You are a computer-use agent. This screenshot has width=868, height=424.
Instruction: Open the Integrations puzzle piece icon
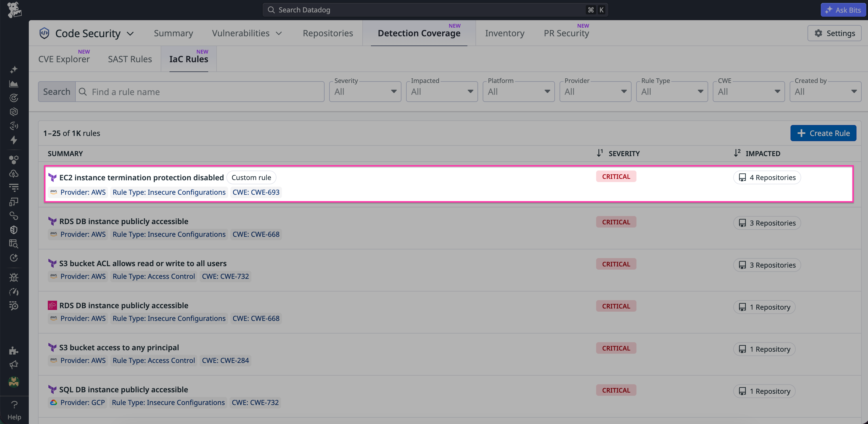[14, 351]
